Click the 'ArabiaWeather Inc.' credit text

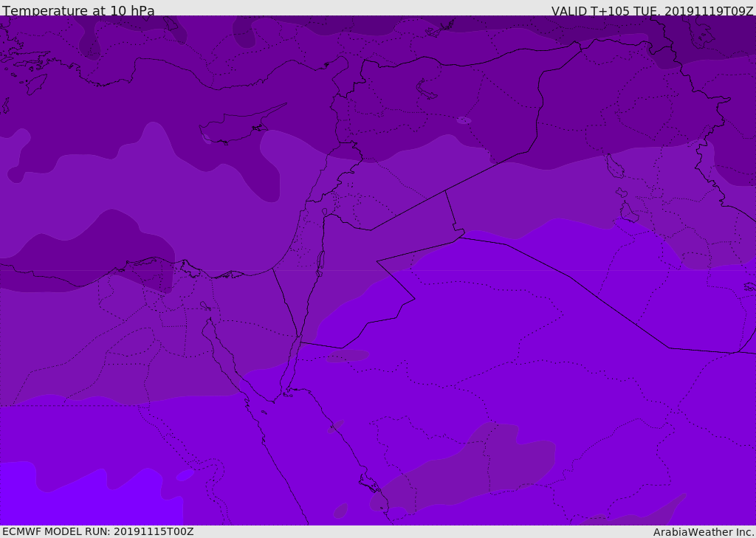(x=704, y=532)
